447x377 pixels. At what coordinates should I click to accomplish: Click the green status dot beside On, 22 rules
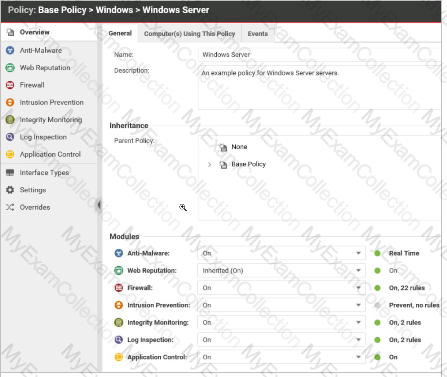[377, 288]
